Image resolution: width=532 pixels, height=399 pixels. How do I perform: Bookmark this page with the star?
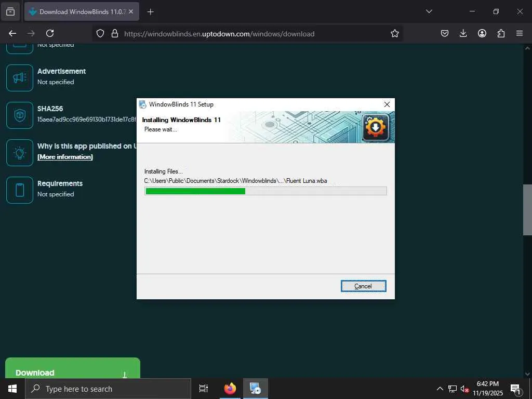(x=395, y=33)
